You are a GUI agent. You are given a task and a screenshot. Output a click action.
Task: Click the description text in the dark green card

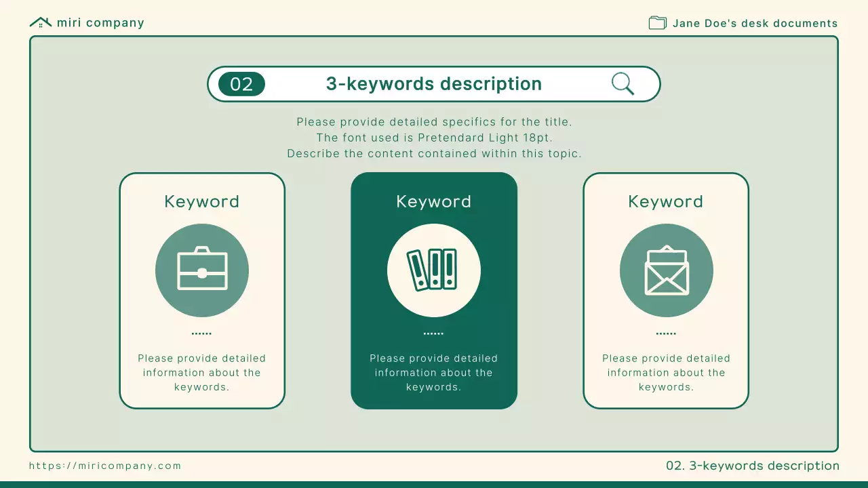pyautogui.click(x=434, y=372)
